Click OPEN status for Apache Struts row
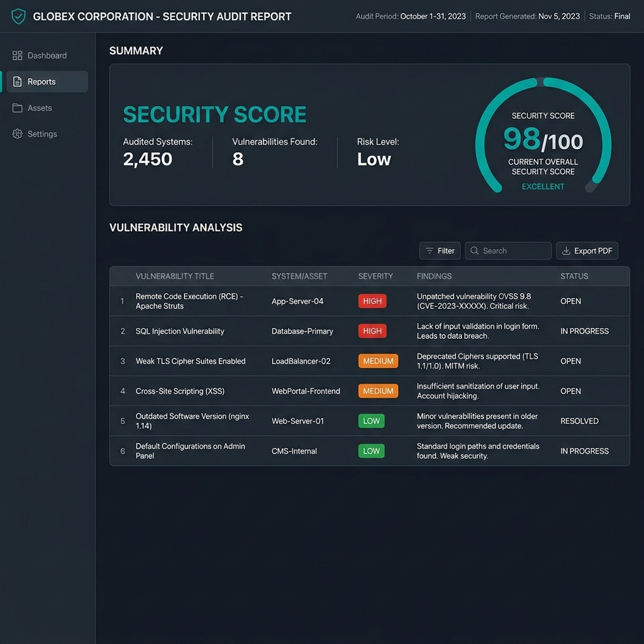The width and height of the screenshot is (644, 644). point(570,301)
